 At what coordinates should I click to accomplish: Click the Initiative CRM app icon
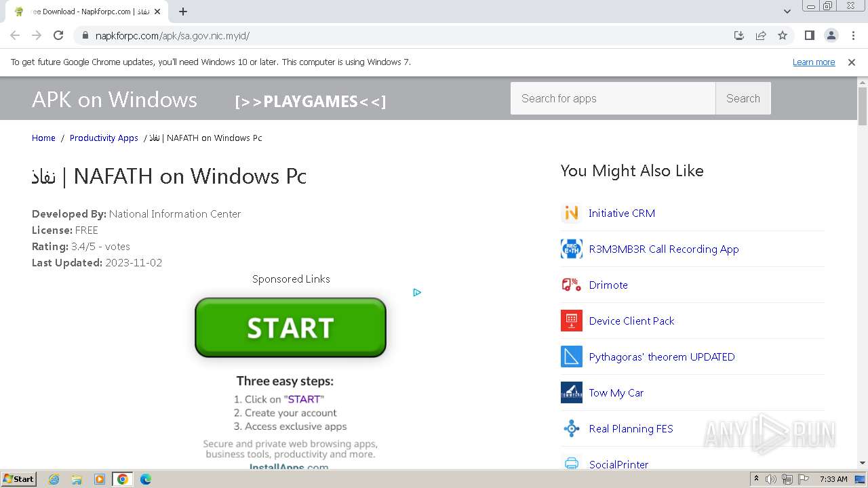[x=572, y=213]
